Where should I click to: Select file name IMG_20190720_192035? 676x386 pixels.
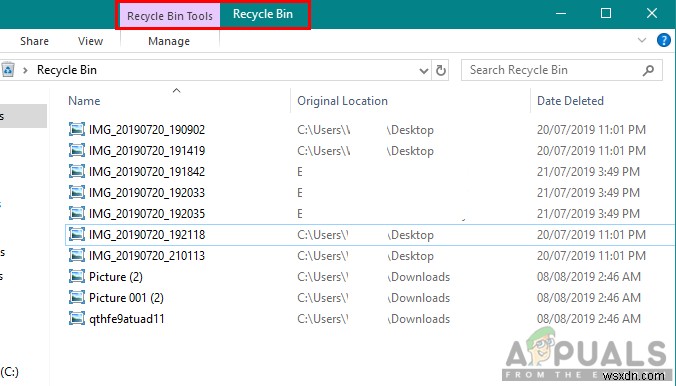point(147,214)
